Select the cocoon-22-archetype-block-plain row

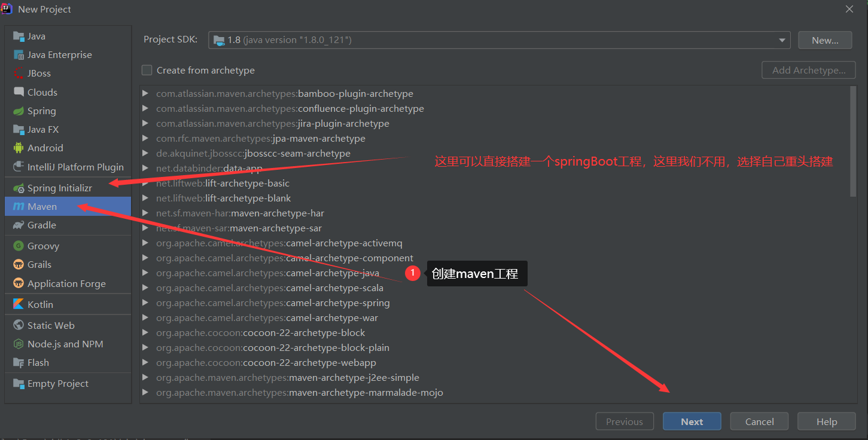point(494,348)
